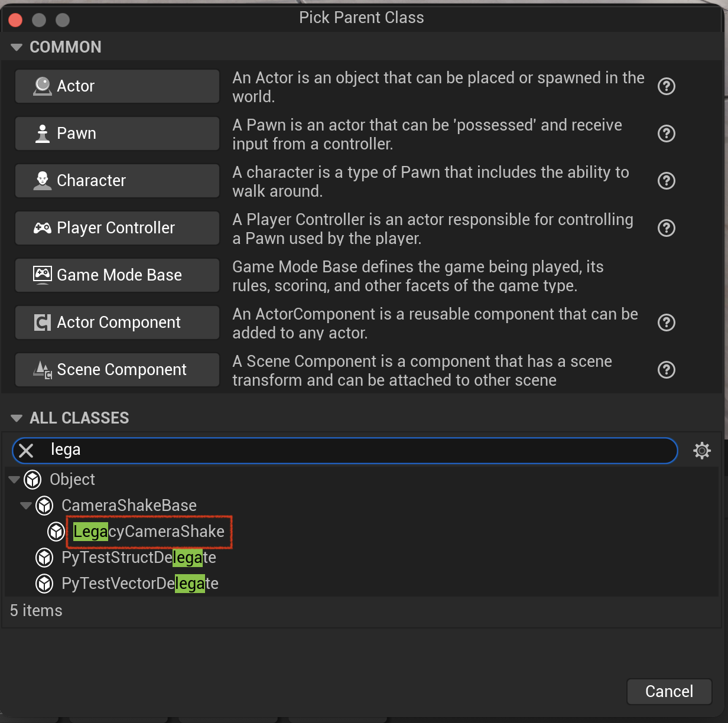Select Scene Component parent class button

pos(117,370)
